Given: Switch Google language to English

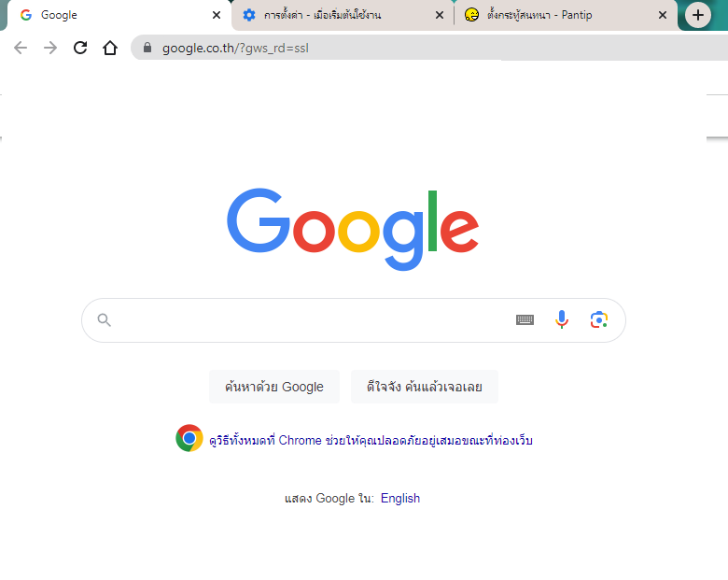Looking at the screenshot, I should pyautogui.click(x=400, y=498).
